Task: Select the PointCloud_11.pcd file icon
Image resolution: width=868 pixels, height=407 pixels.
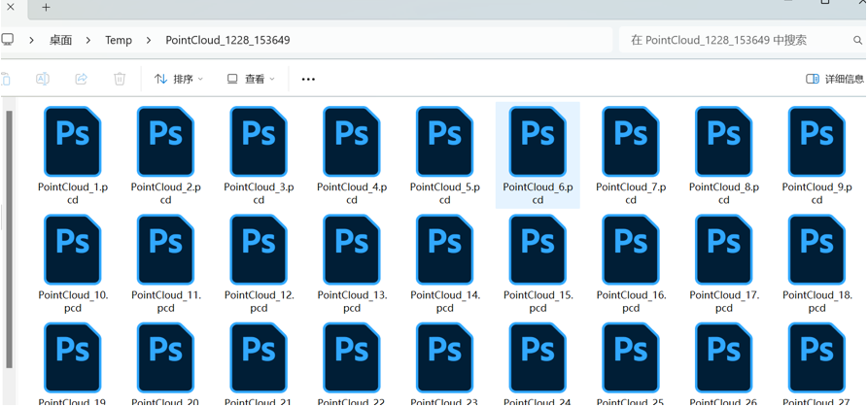Action: coord(165,250)
